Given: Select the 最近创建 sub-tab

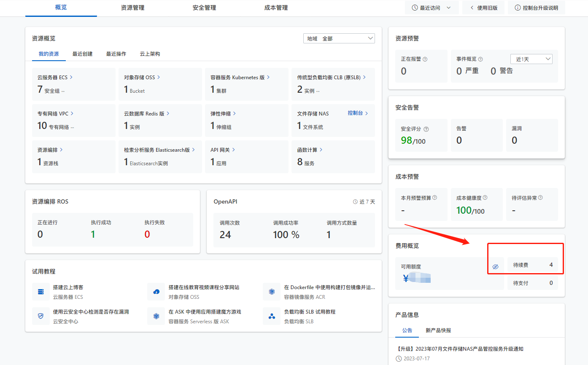Looking at the screenshot, I should [x=83, y=54].
